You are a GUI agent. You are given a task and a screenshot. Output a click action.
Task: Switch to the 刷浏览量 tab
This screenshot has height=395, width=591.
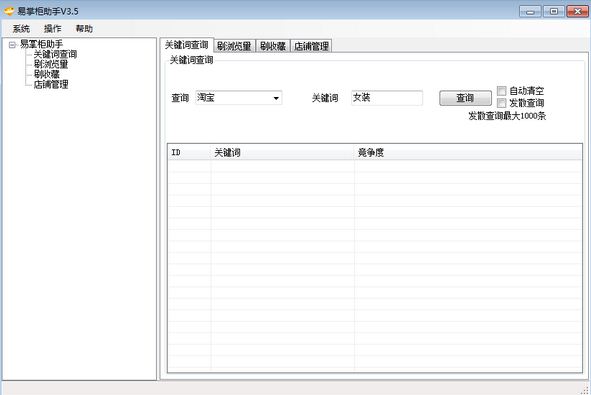click(234, 46)
